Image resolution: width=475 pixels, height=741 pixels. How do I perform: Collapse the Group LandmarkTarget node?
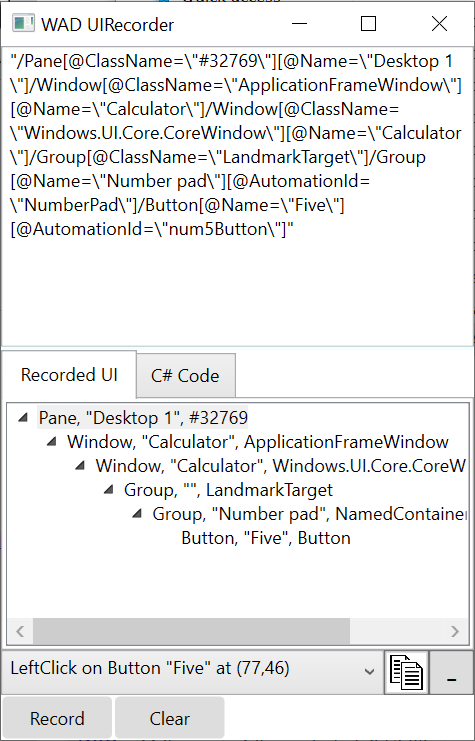108,490
